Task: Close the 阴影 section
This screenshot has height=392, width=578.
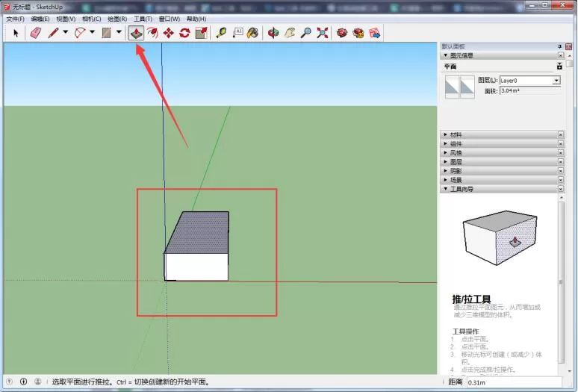Action: pos(561,170)
